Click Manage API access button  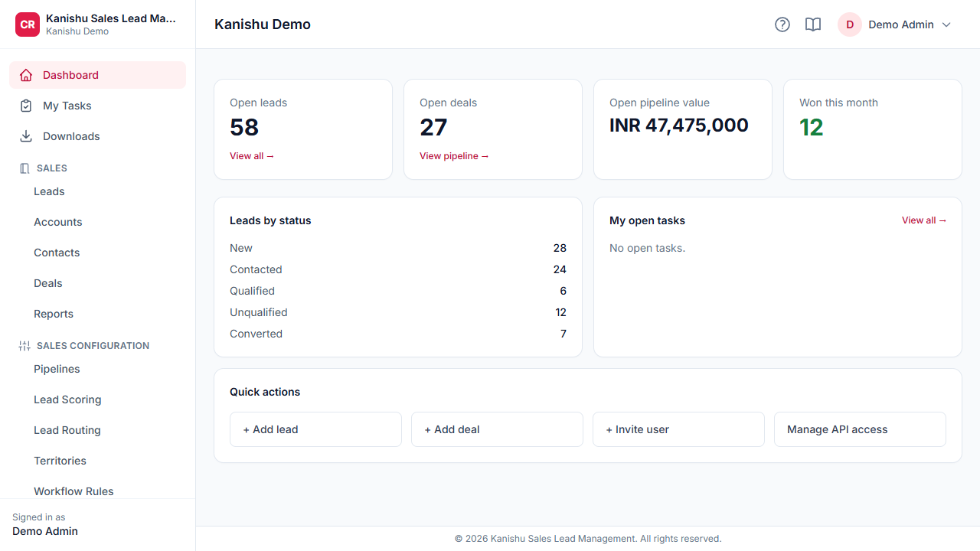(860, 429)
